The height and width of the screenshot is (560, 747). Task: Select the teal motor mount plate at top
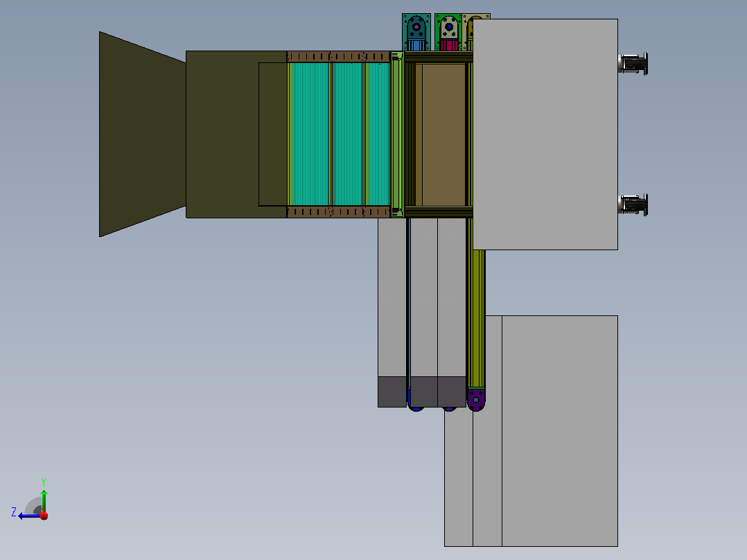tap(416, 32)
